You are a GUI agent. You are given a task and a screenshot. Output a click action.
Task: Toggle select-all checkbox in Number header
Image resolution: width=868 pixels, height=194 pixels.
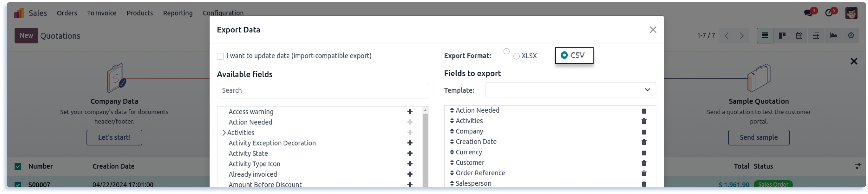18,166
